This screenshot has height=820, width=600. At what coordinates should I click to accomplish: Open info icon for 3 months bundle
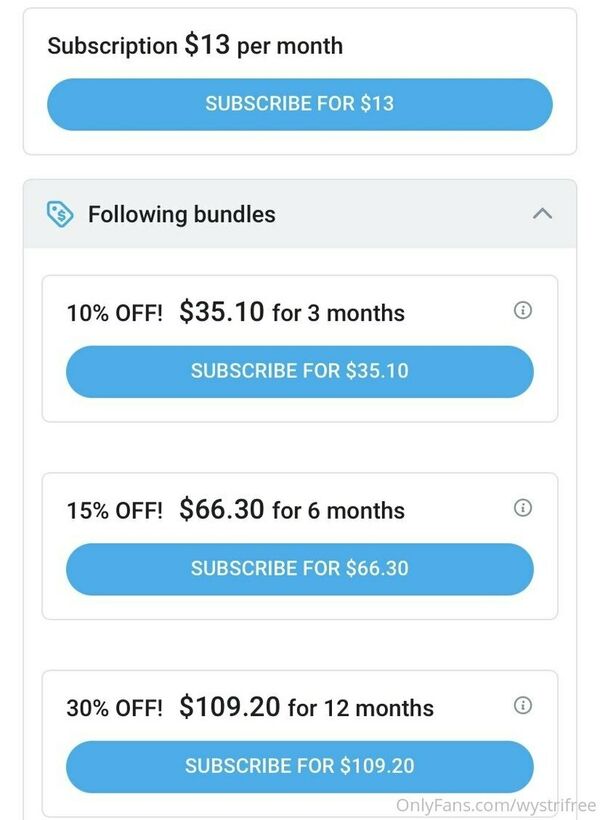523,310
